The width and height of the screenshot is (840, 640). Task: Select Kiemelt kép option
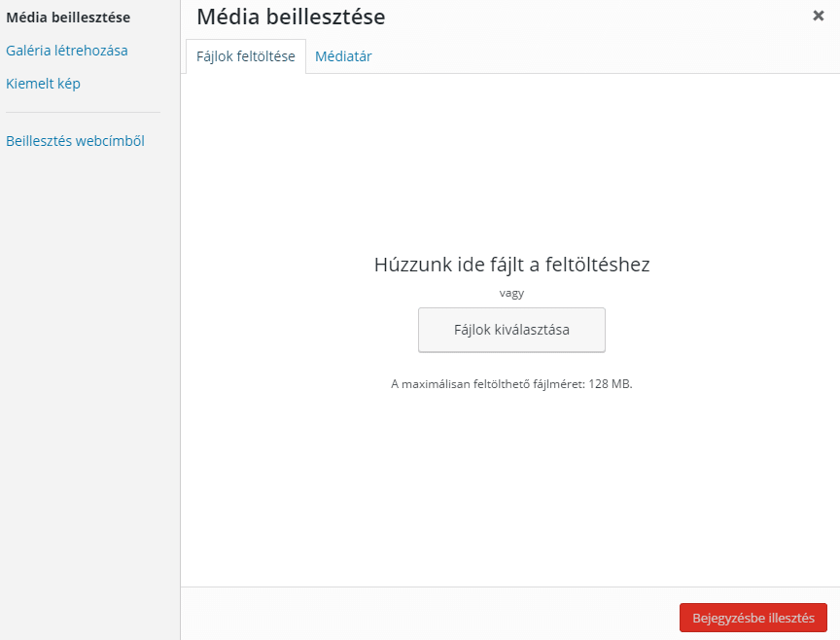point(43,84)
